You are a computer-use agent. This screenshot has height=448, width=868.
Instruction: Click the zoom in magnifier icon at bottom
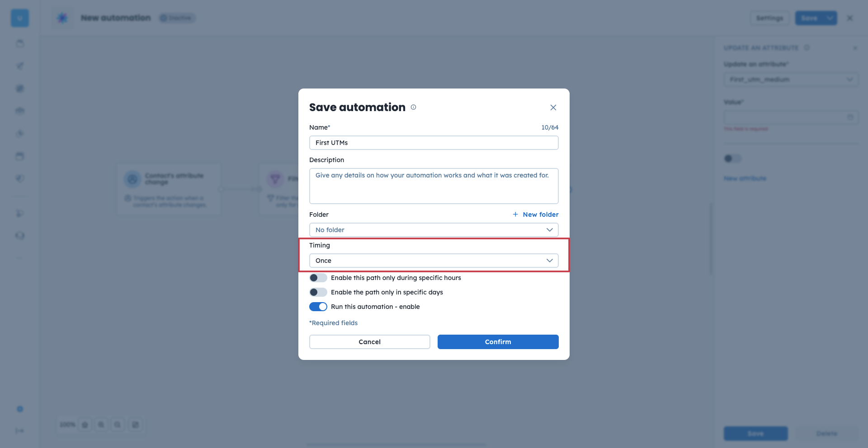[x=101, y=425]
